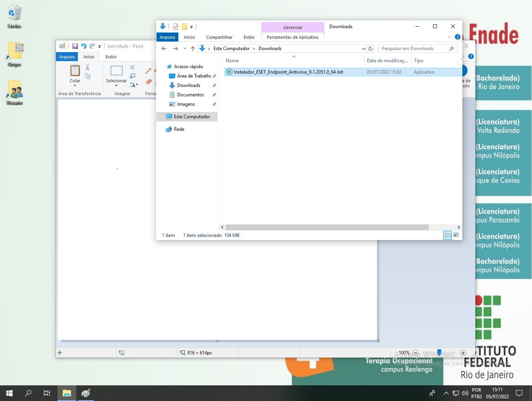Image resolution: width=532 pixels, height=401 pixels.
Task: Open Downloads in the navigation pane
Action: coord(189,85)
